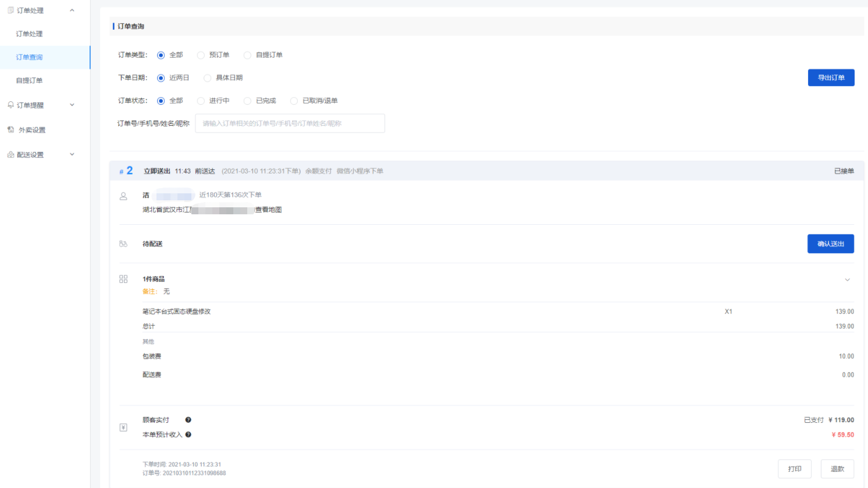Select 预订单 order type
This screenshot has height=488, width=868.
click(x=201, y=55)
